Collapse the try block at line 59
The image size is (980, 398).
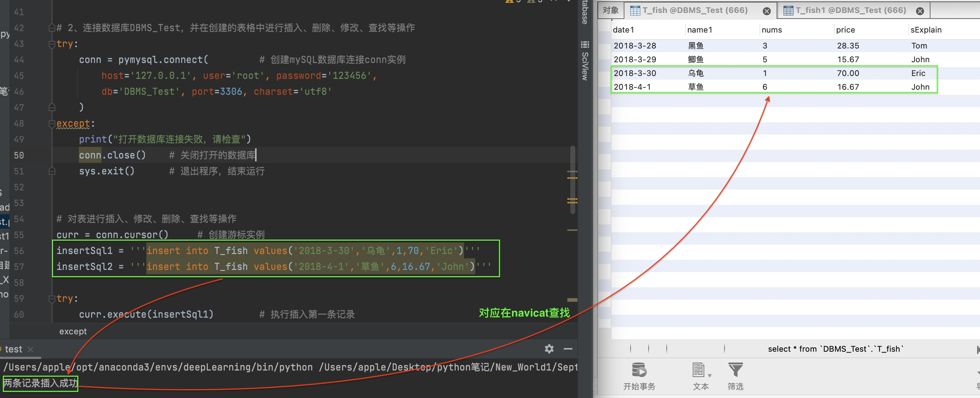pos(52,299)
